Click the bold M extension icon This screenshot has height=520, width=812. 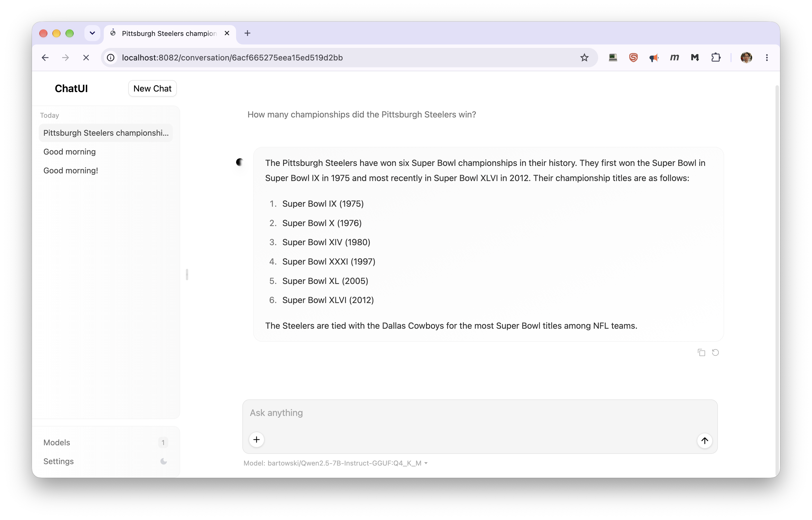pyautogui.click(x=695, y=58)
